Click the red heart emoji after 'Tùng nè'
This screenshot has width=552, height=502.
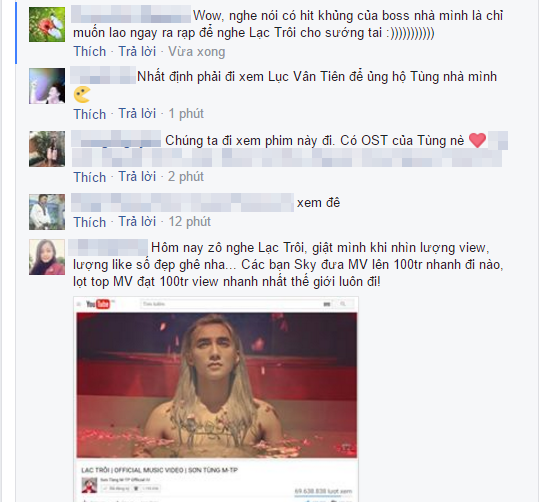(x=477, y=140)
